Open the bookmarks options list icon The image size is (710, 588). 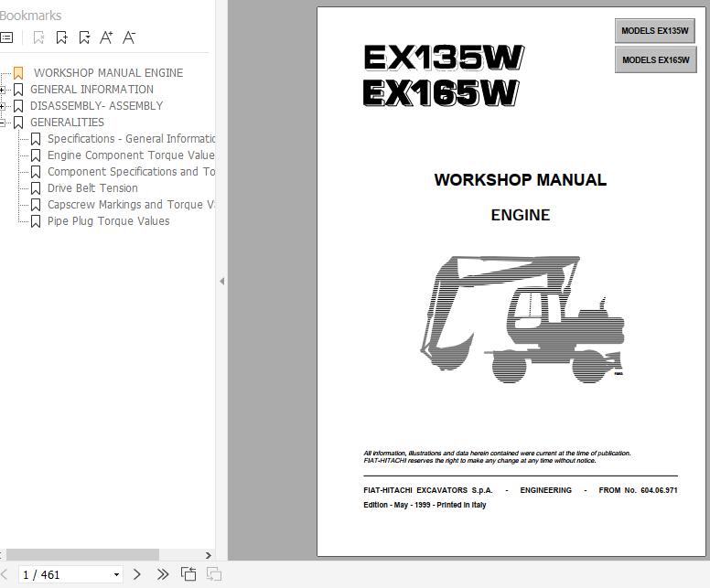pos(6,37)
